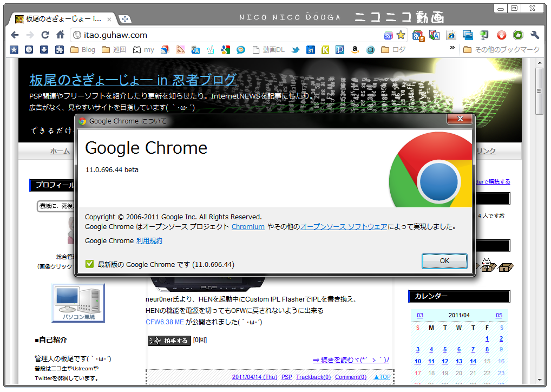Show hidden bookmarks with the chevron
The height and width of the screenshot is (392, 551).
pos(452,48)
